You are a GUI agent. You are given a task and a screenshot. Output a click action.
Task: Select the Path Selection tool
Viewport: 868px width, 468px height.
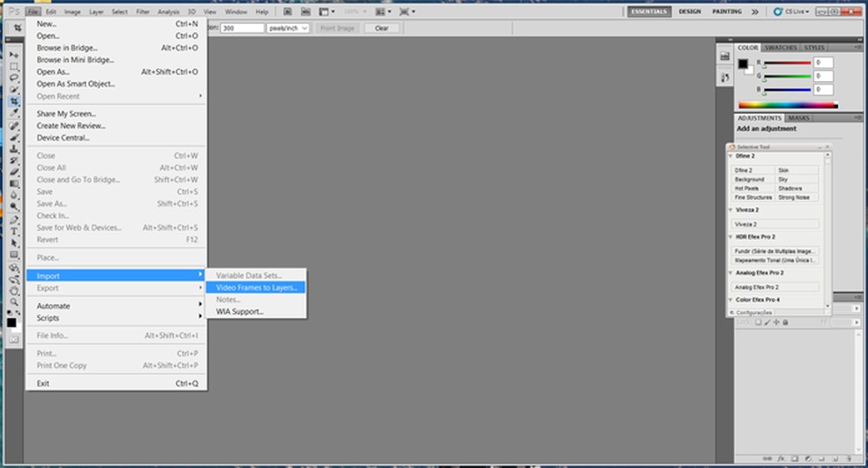tap(14, 243)
